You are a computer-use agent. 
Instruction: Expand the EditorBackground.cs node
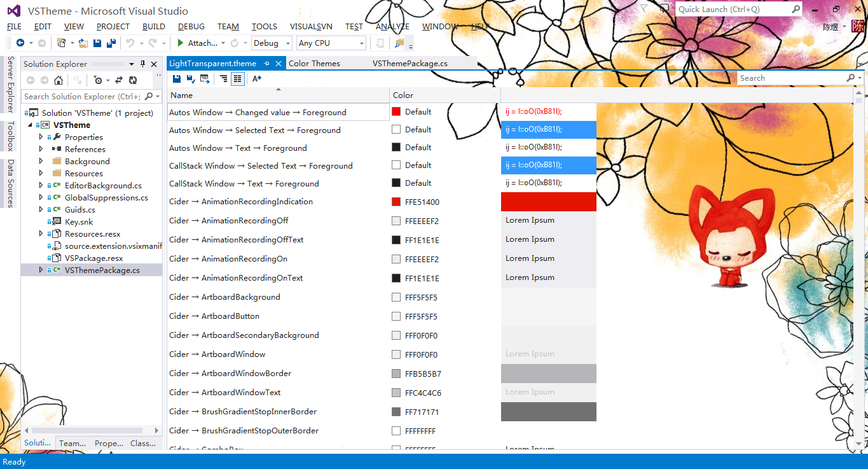(41, 185)
